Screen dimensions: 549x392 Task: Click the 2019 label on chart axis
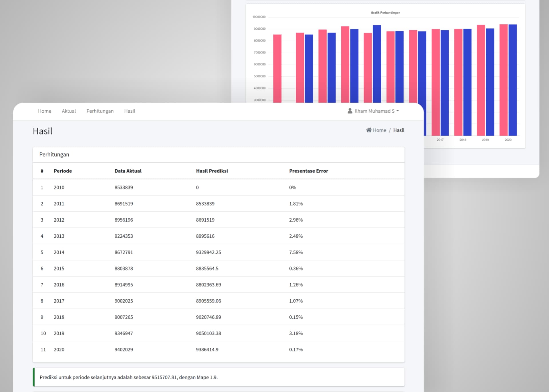coord(486,140)
